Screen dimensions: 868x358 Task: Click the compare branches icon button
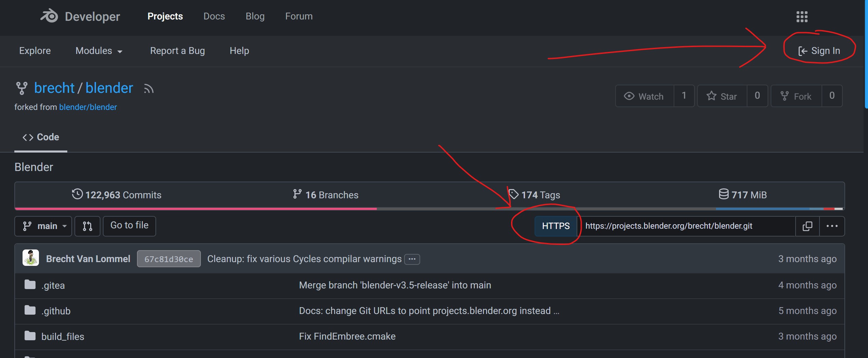87,226
